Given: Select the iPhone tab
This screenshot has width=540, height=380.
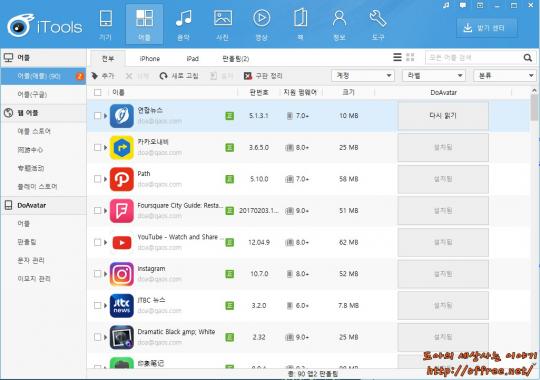Looking at the screenshot, I should tap(150, 59).
